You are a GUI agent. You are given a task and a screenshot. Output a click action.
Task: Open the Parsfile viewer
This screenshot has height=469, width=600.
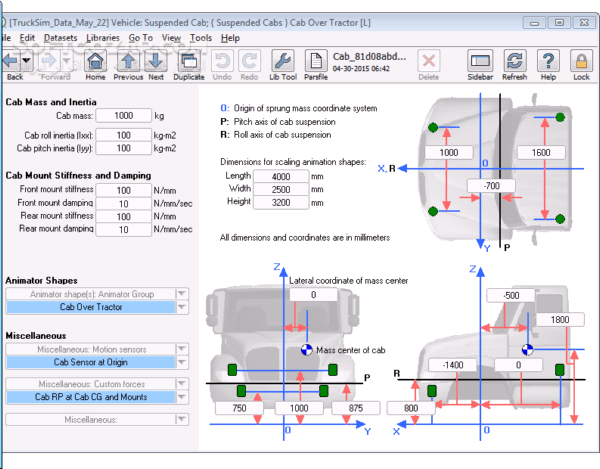click(x=318, y=62)
